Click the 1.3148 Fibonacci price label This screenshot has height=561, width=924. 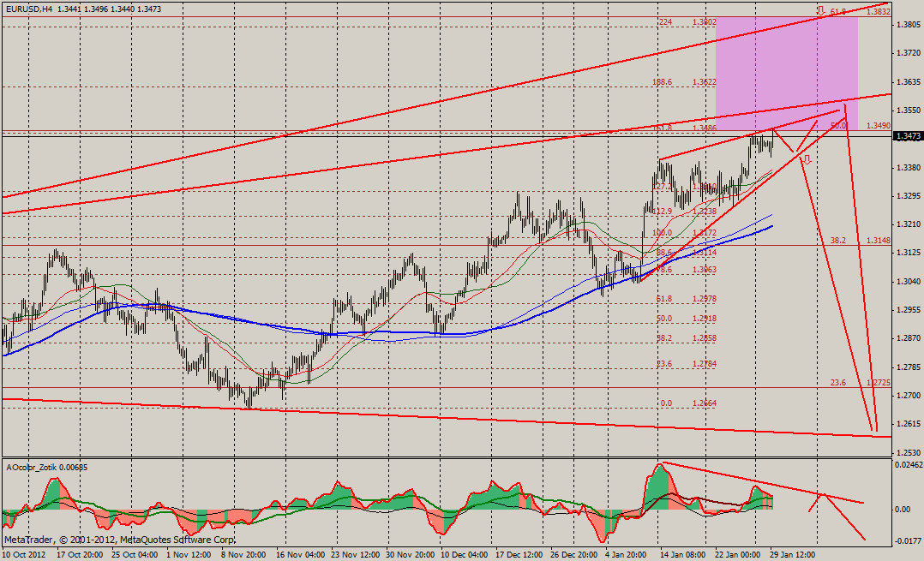click(879, 241)
